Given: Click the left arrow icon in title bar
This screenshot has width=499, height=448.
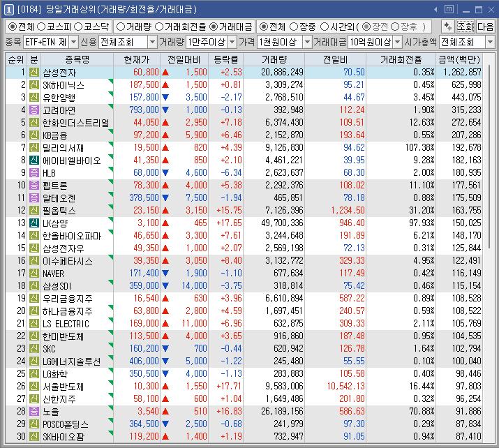Looking at the screenshot, I should [x=435, y=10].
